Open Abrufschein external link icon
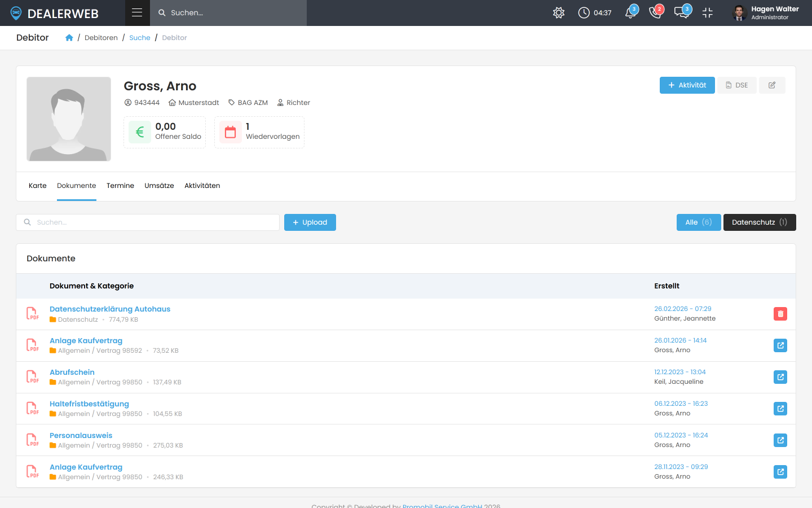 (x=780, y=377)
